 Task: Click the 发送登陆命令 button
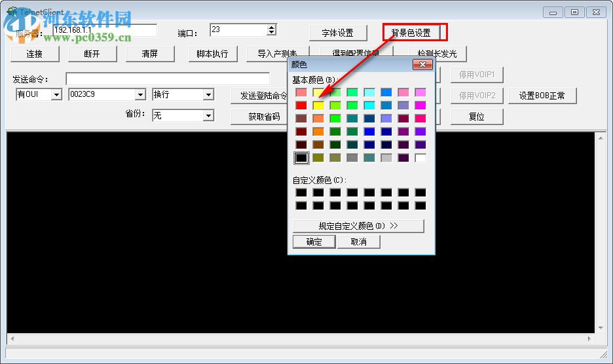point(259,96)
